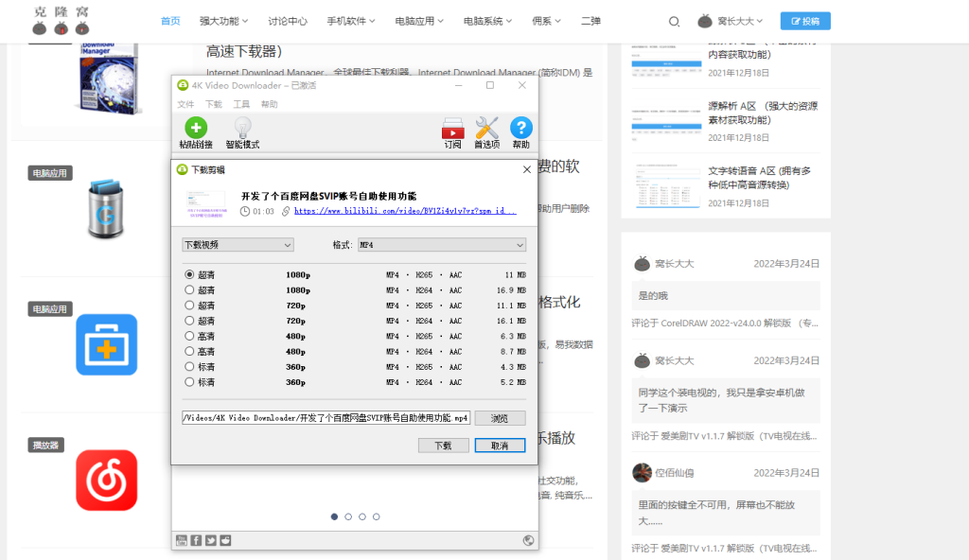Click the blue Help question mark icon
Image resolution: width=969 pixels, height=560 pixels.
coord(521,128)
